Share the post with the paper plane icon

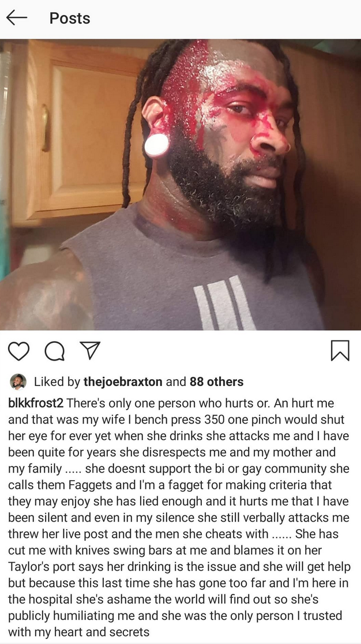pyautogui.click(x=90, y=350)
